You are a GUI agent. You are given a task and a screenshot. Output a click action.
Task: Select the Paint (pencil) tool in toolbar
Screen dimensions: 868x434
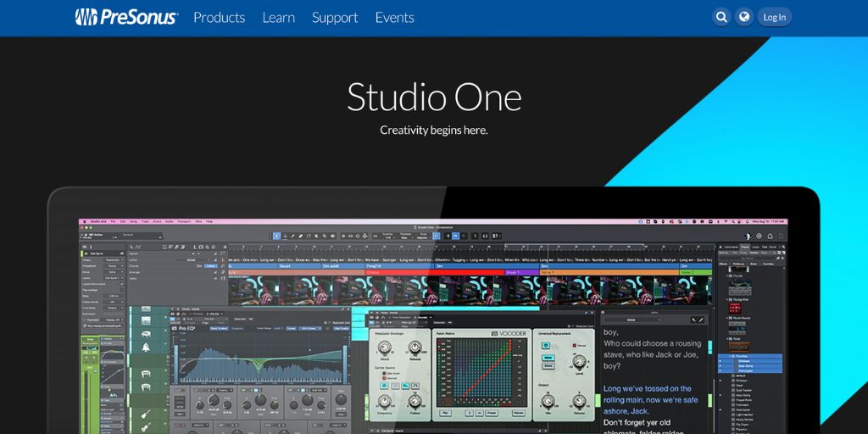(x=292, y=236)
